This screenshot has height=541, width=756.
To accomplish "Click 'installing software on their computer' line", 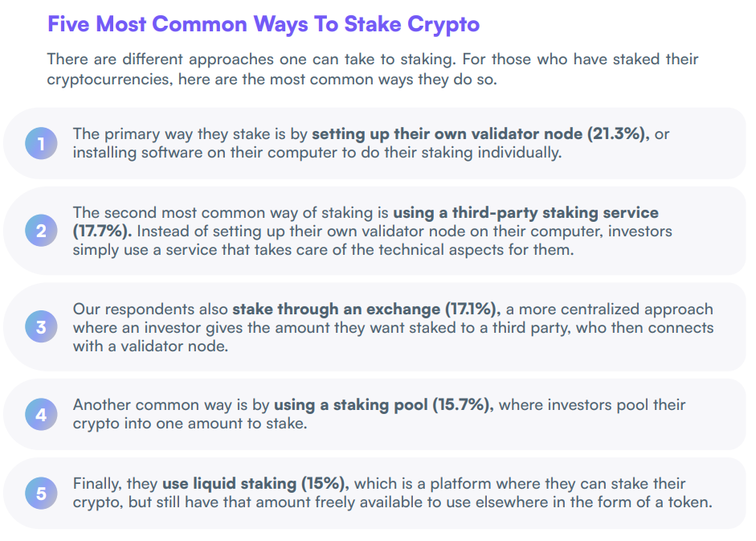I will point(317,153).
